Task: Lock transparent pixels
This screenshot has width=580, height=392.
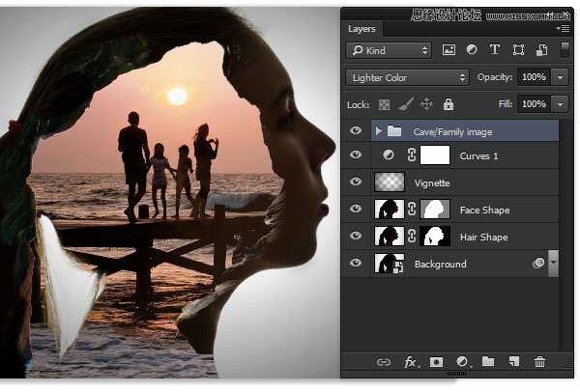Action: pyautogui.click(x=384, y=104)
